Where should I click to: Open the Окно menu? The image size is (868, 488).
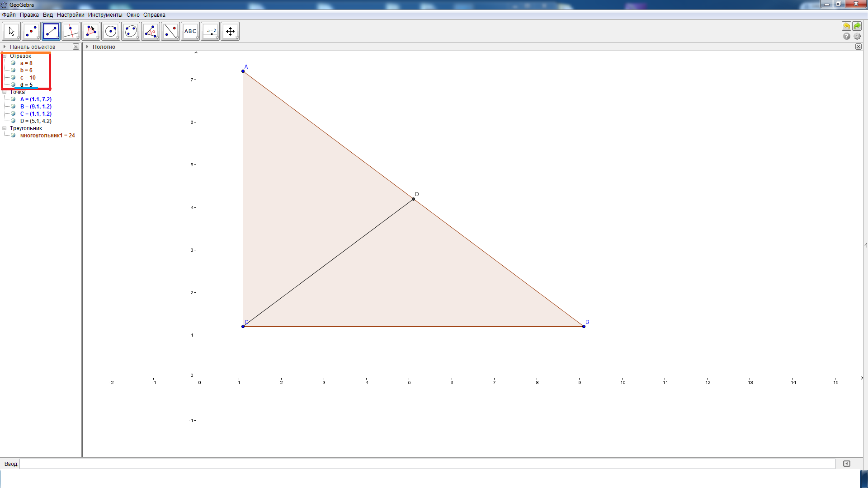(133, 15)
